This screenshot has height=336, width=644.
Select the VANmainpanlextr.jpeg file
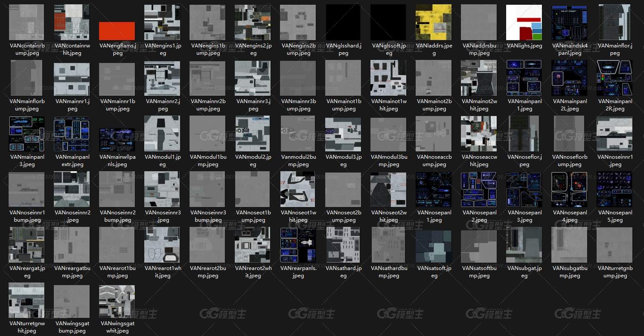pyautogui.click(x=72, y=134)
